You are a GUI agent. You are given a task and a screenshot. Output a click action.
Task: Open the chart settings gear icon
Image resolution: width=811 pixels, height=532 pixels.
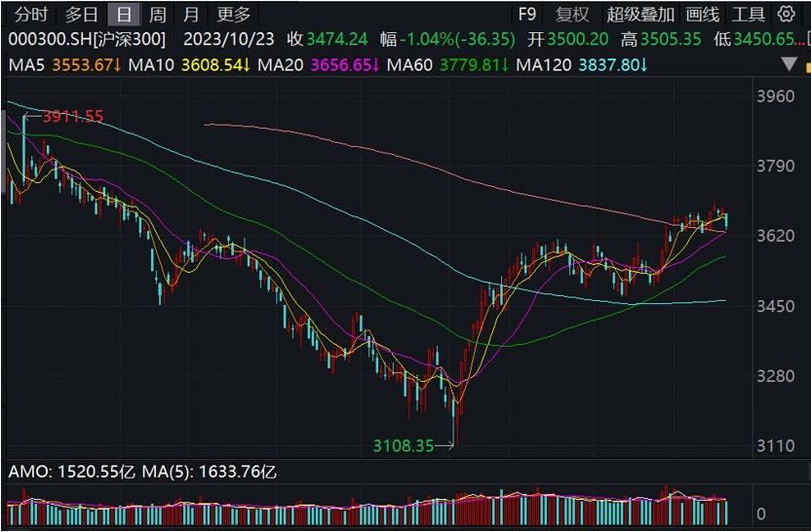click(787, 15)
